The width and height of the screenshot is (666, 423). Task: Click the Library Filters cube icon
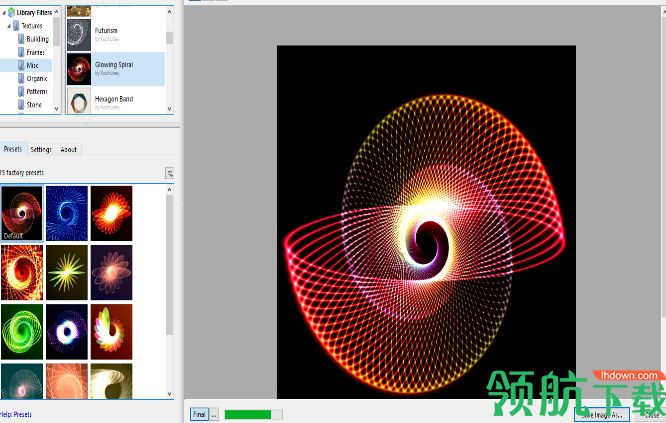tap(11, 13)
